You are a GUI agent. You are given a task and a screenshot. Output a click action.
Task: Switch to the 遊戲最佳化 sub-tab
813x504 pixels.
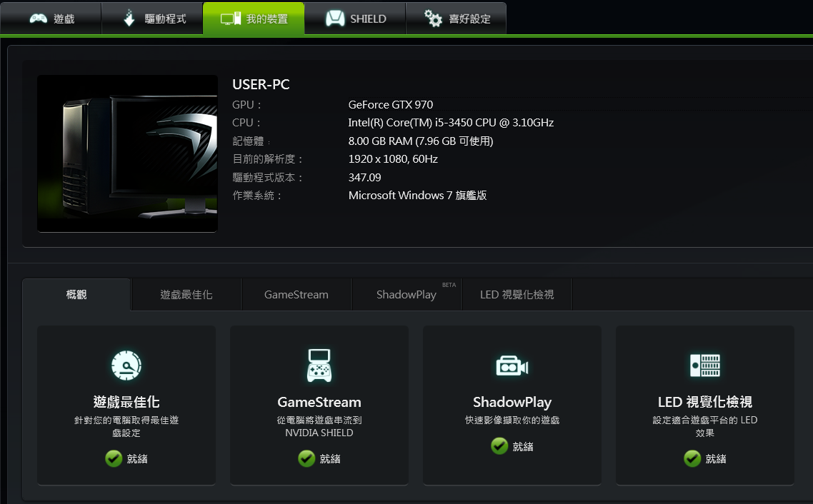click(x=186, y=294)
